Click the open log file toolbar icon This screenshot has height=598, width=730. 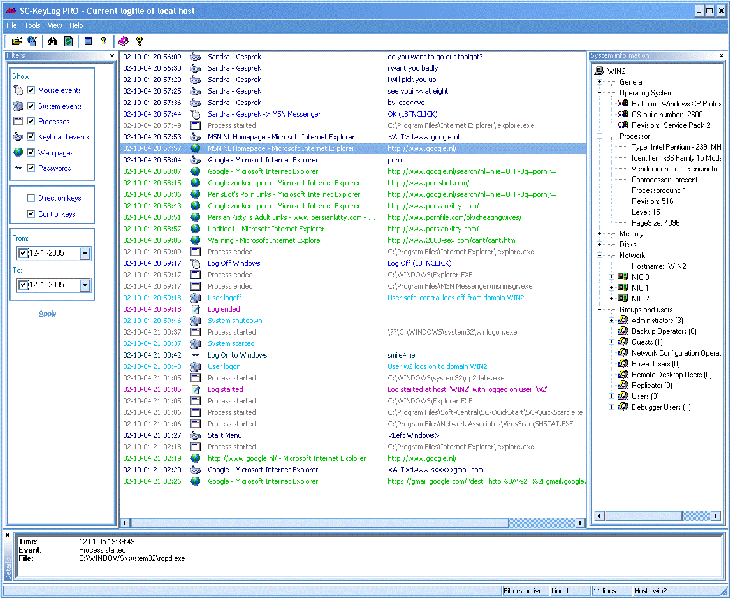click(17, 41)
